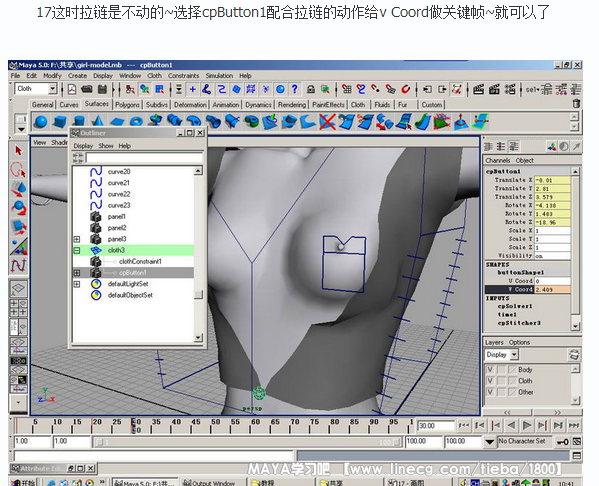
Task: Go to end of playback range
Action: tap(573, 425)
